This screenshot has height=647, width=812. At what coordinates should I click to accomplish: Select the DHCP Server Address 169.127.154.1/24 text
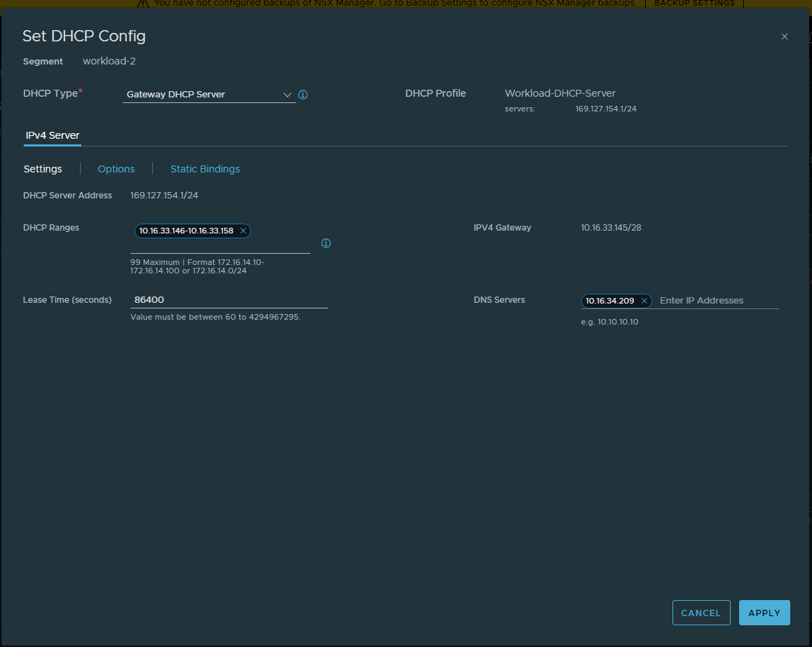(x=164, y=195)
